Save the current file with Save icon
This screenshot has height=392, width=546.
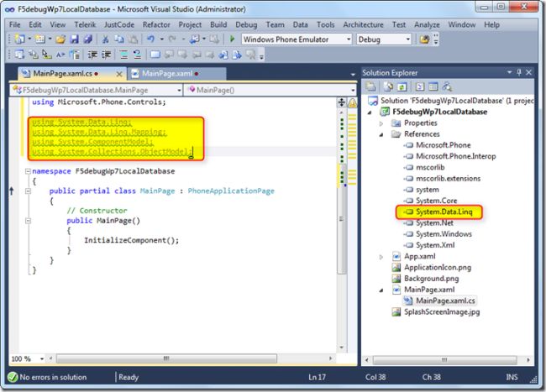[x=74, y=39]
